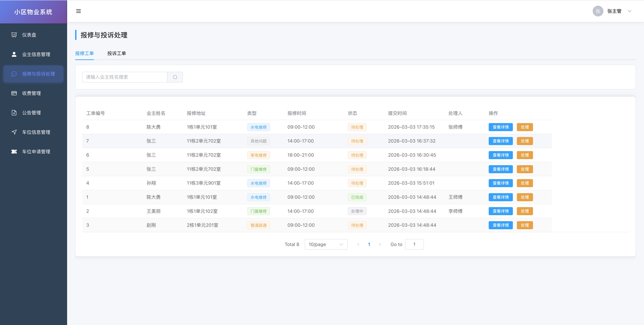Click the user icon beside 业主信息管理
This screenshot has height=325, width=644.
coord(14,54)
